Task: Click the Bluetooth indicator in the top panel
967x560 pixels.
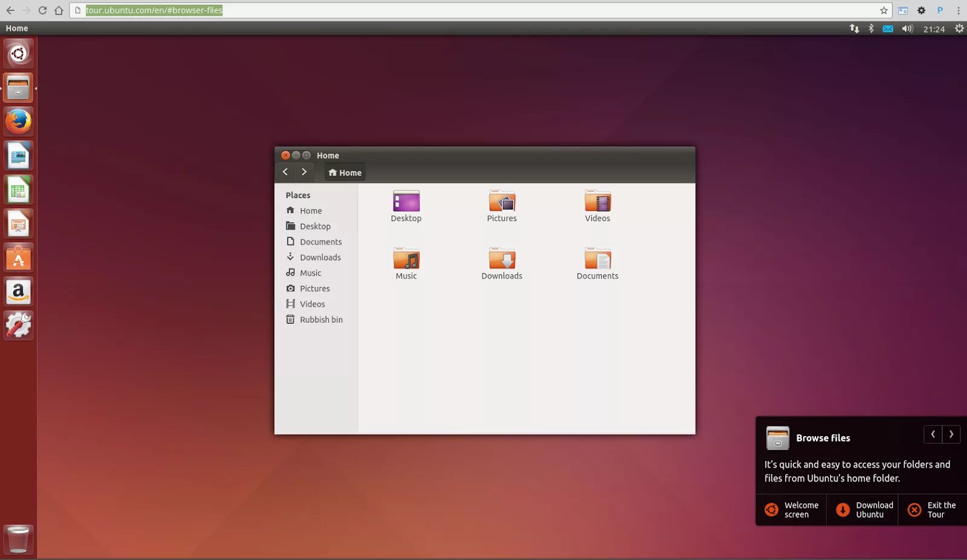Action: click(x=871, y=28)
